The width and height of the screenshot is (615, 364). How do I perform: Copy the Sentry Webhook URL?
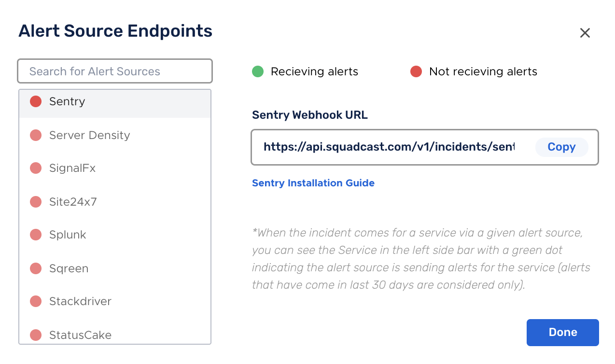point(561,147)
